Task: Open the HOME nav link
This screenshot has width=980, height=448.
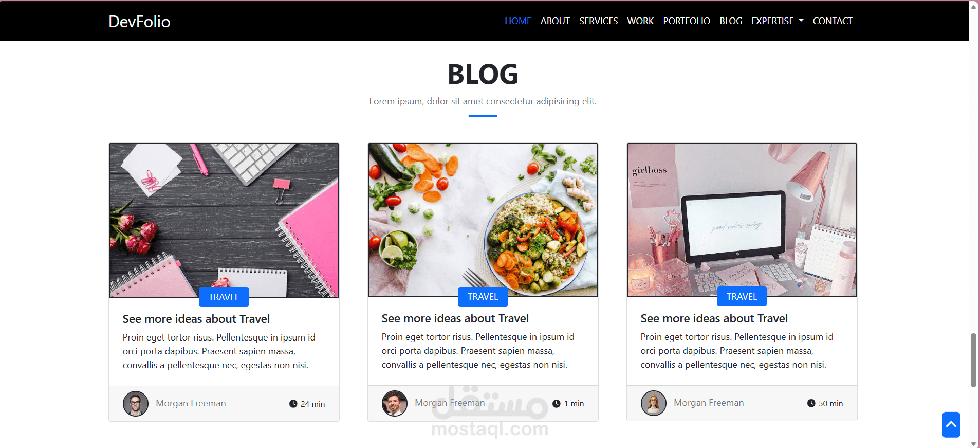Action: 517,21
